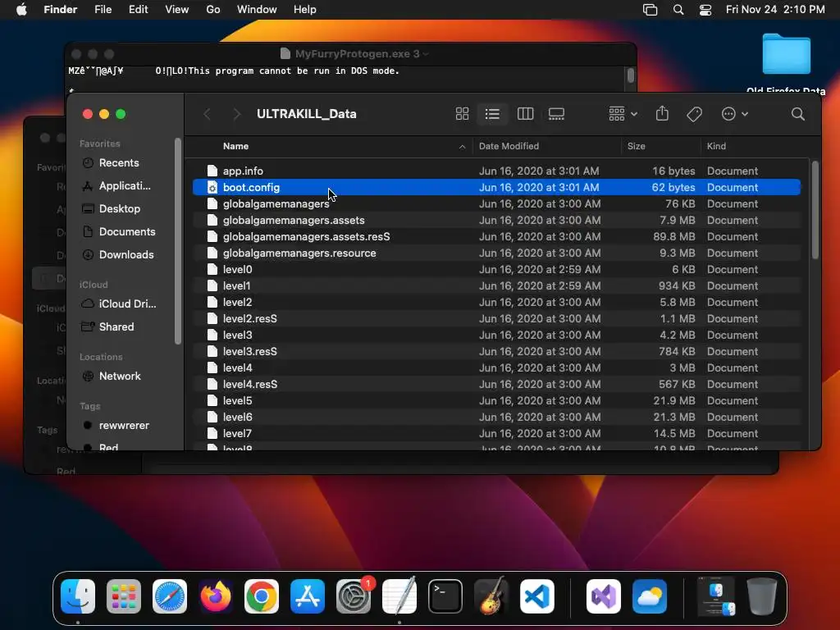840x630 pixels.
Task: Launch Safari from the Dock
Action: coord(170,596)
